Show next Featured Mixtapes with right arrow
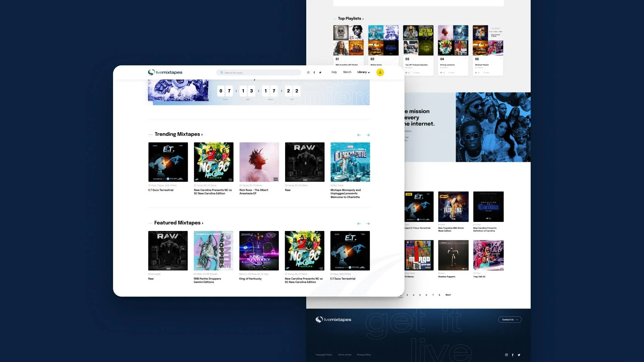This screenshot has height=362, width=644. coord(368,224)
